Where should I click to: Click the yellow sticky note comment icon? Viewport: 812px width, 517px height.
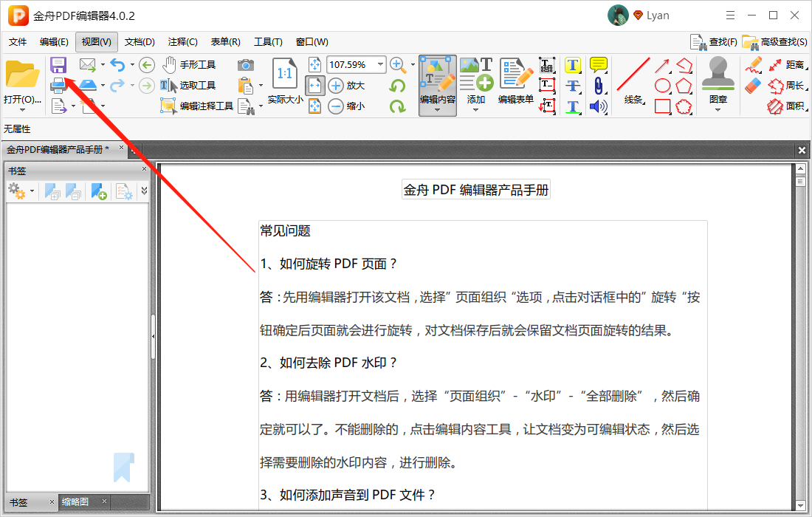coord(599,65)
